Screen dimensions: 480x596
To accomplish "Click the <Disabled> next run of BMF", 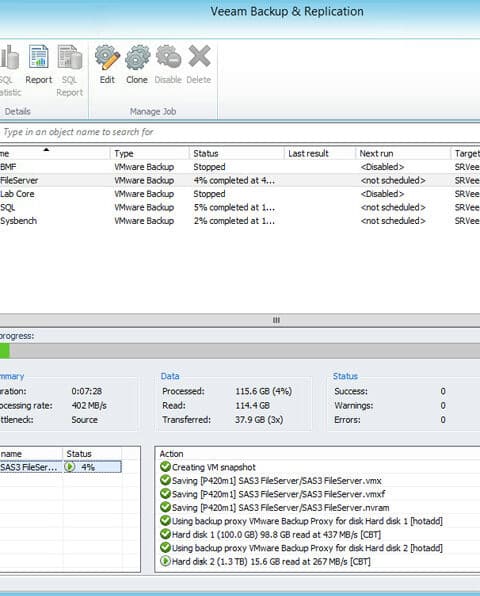I will [x=382, y=167].
